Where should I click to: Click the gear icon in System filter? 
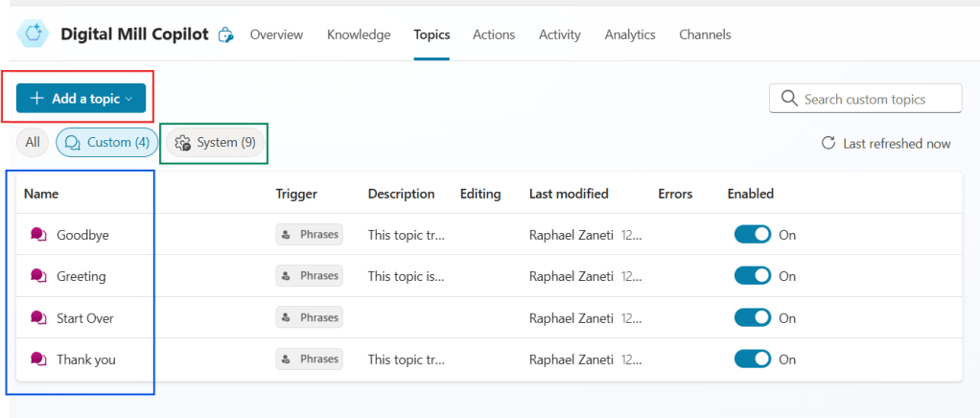182,143
